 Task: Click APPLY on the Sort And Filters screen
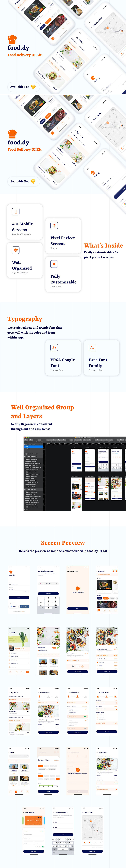(48, 792)
